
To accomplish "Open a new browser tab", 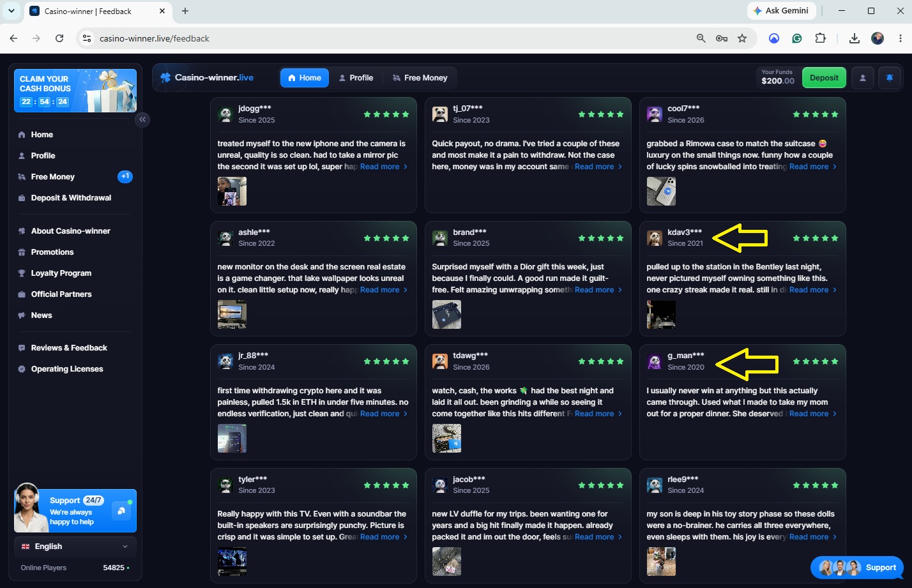I will [x=185, y=11].
